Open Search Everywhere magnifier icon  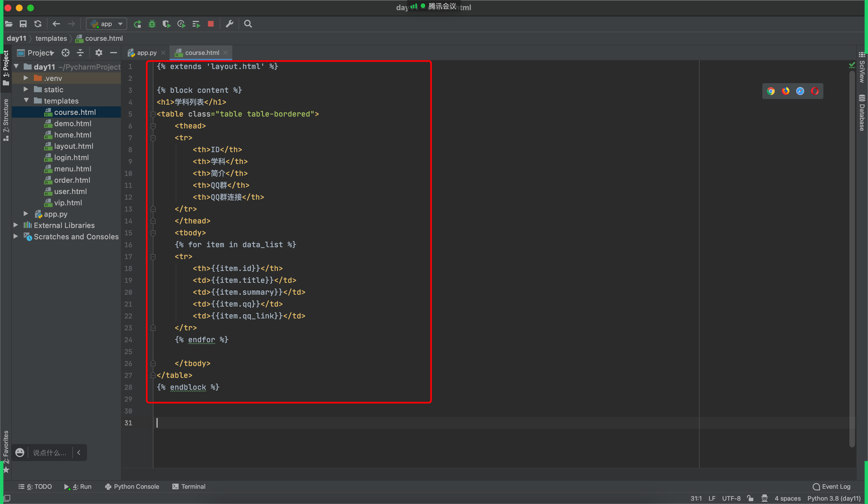tap(248, 24)
